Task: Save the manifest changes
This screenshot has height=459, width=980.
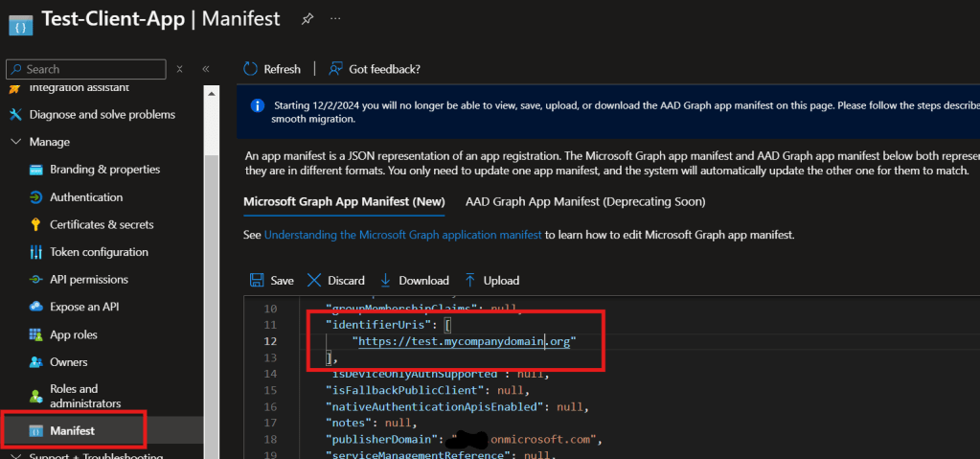Action: click(271, 281)
